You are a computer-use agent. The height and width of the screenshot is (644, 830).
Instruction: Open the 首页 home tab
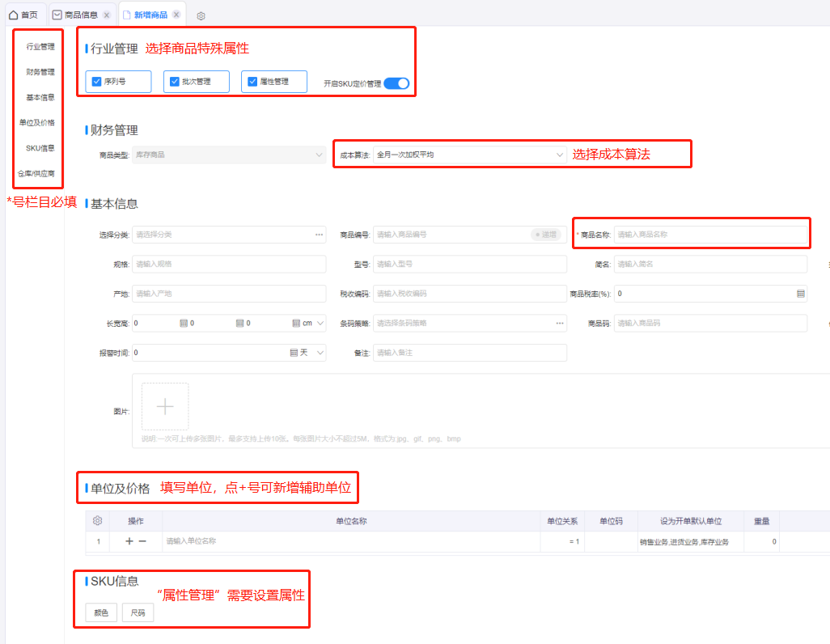tap(23, 15)
